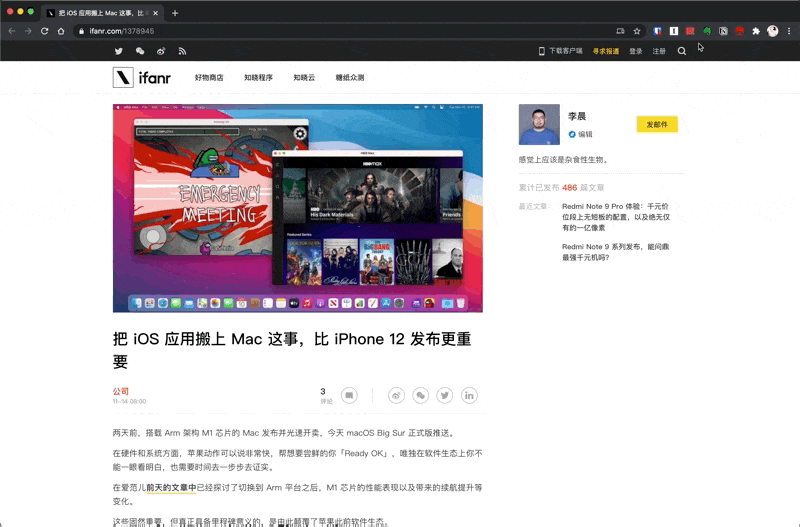Image resolution: width=800 pixels, height=527 pixels.
Task: Open 知晓程序 in the navigation
Action: (x=258, y=78)
